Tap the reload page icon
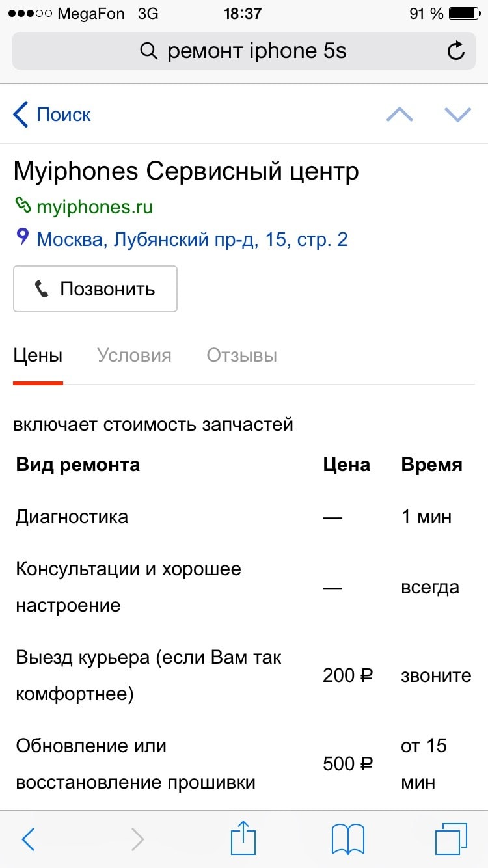This screenshot has height=868, width=488. click(457, 51)
